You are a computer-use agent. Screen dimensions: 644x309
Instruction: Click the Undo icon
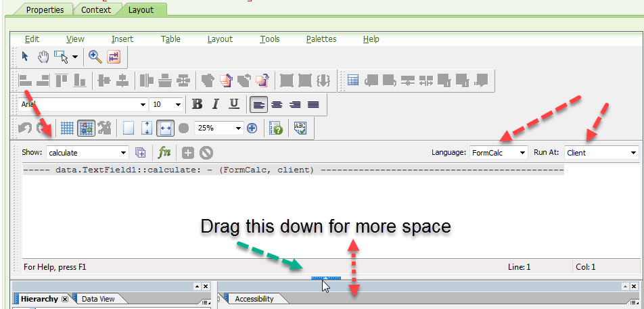pyautogui.click(x=25, y=128)
